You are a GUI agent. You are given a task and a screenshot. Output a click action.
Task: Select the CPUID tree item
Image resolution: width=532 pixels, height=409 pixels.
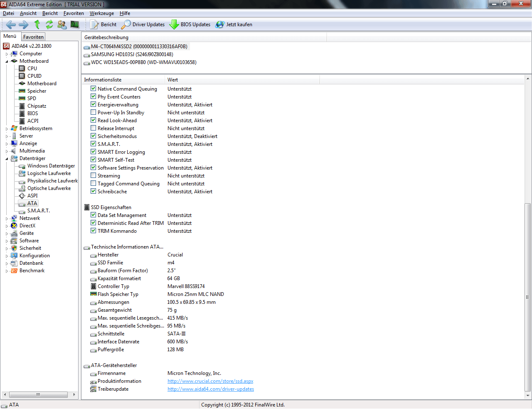(x=34, y=76)
